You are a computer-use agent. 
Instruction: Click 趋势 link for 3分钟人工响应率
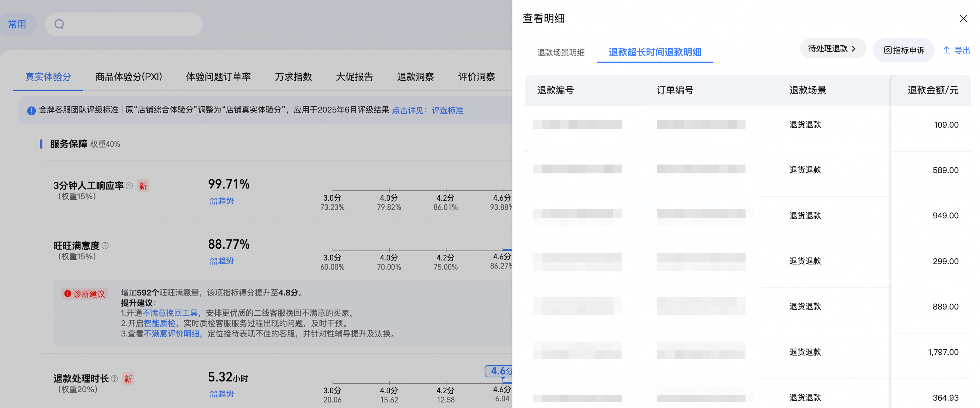click(x=222, y=201)
